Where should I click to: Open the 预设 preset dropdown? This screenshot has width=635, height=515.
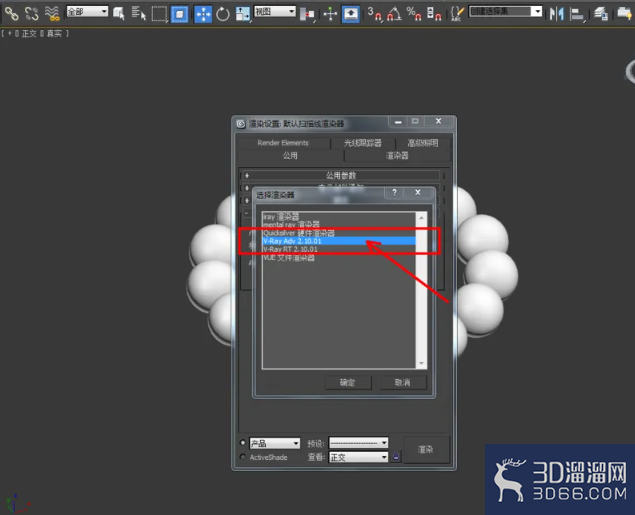point(358,443)
